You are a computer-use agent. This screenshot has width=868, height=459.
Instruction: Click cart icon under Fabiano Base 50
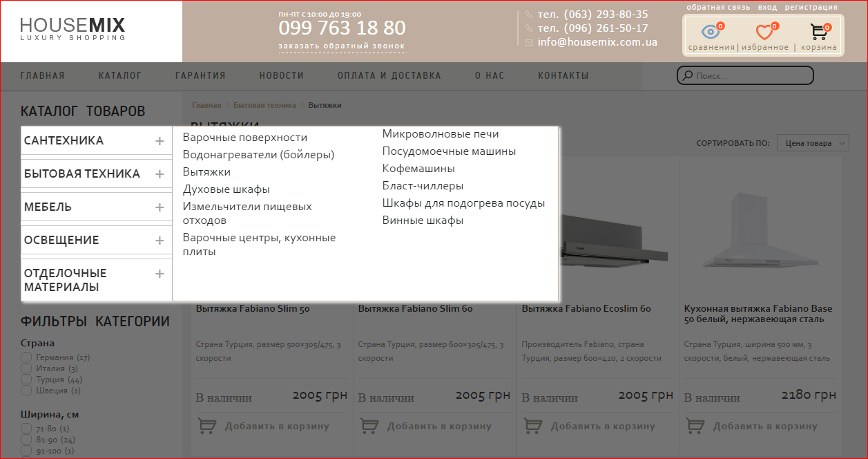point(695,426)
